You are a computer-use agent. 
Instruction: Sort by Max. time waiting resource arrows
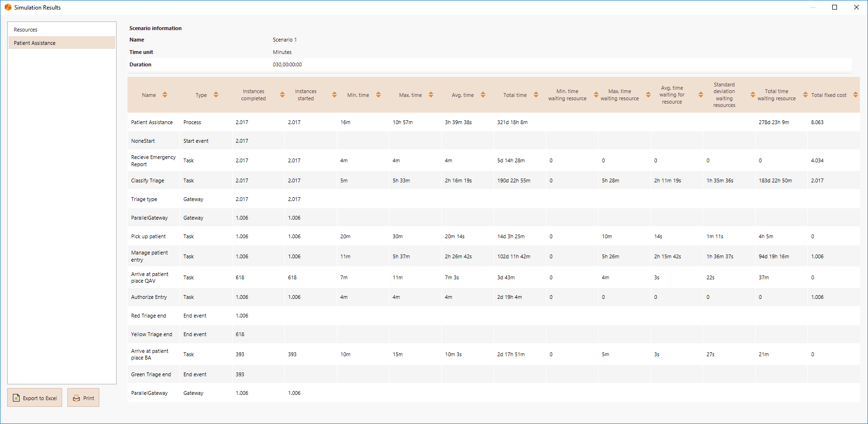point(648,95)
